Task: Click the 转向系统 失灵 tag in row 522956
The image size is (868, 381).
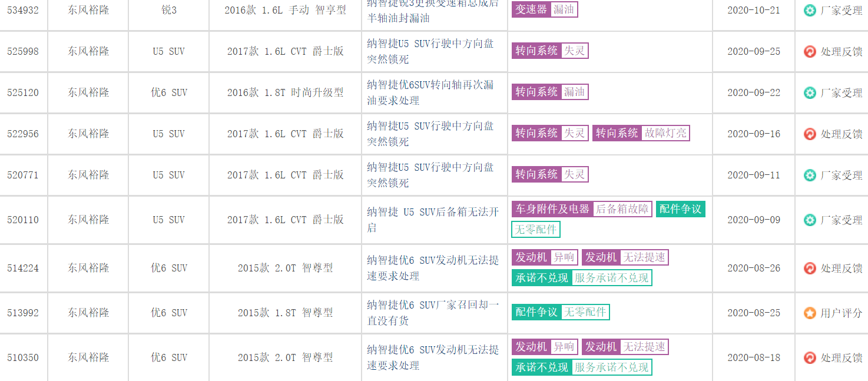Action: [x=550, y=133]
